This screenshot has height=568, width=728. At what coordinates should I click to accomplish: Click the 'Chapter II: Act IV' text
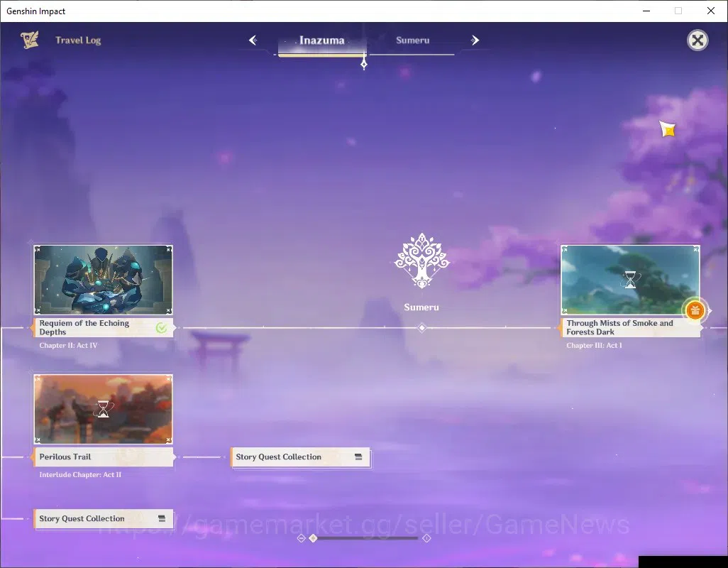pyautogui.click(x=68, y=346)
